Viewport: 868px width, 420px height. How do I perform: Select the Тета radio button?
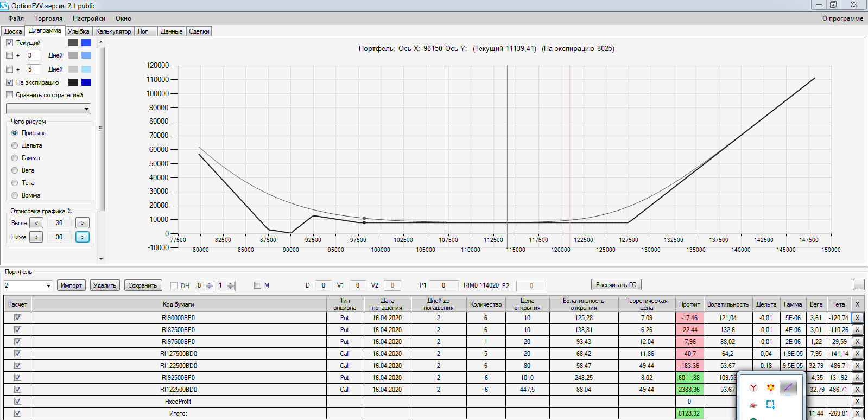15,183
